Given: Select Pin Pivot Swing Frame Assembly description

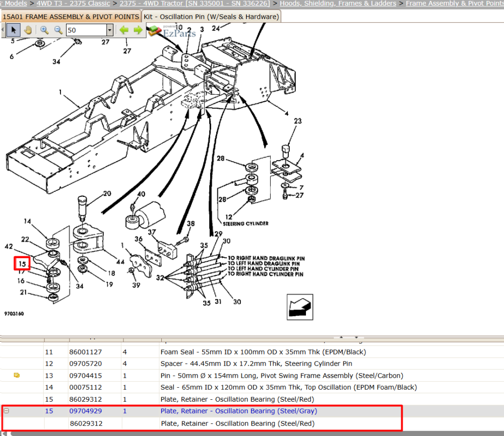Looking at the screenshot, I should tap(282, 375).
